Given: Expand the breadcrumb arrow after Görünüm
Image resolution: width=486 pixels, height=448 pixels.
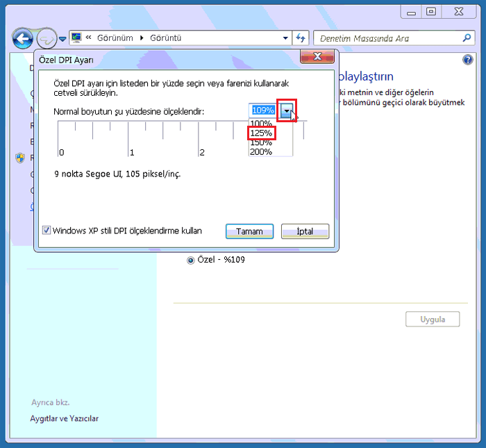Looking at the screenshot, I should [x=142, y=38].
